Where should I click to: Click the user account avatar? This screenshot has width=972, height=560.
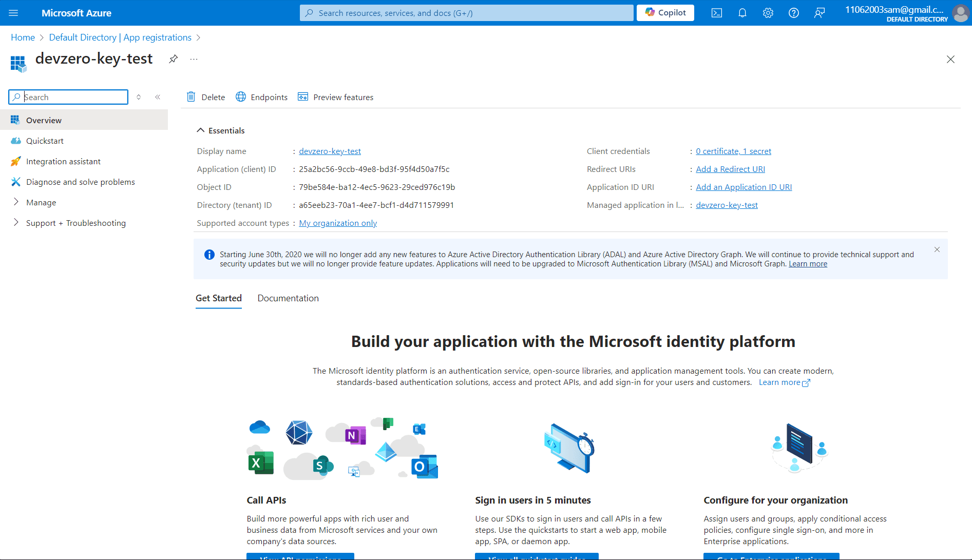click(960, 13)
